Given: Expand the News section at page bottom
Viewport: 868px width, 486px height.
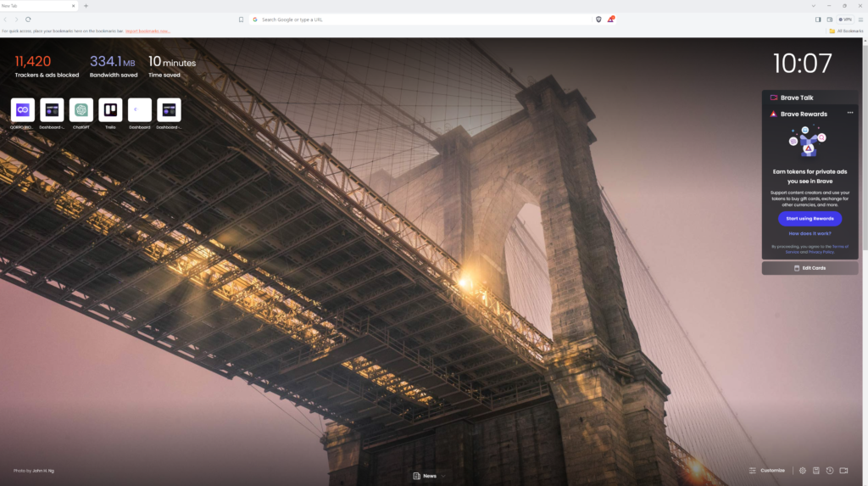Looking at the screenshot, I should point(429,476).
